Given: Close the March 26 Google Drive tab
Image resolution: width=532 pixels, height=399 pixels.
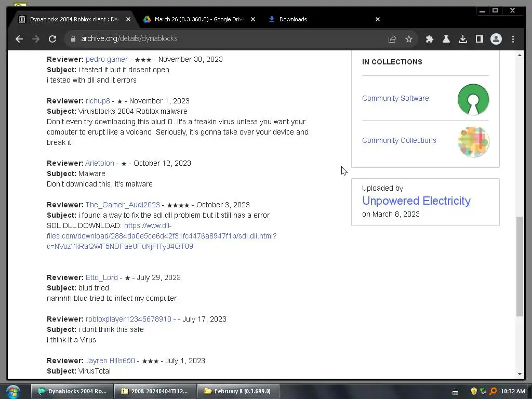Looking at the screenshot, I should 253,19.
